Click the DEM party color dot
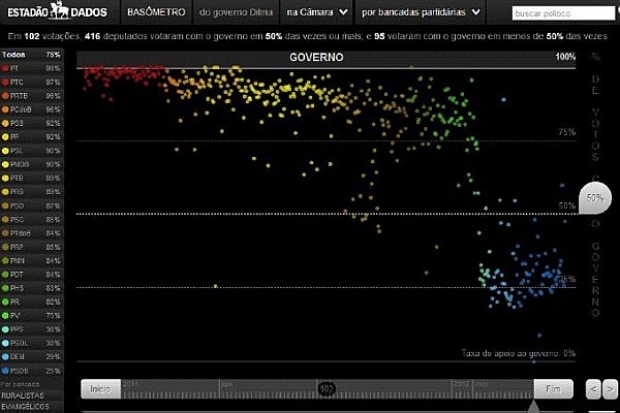This screenshot has width=620, height=413. [6, 355]
